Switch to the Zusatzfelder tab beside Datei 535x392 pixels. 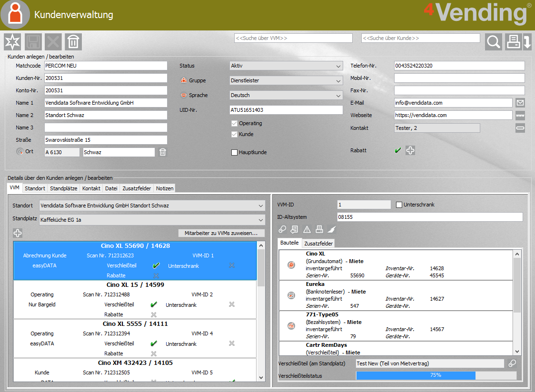137,188
